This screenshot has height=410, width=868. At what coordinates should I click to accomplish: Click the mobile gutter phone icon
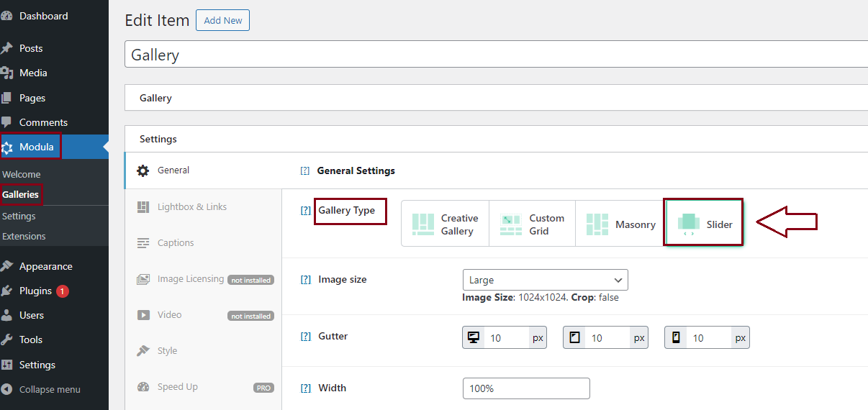coord(676,337)
